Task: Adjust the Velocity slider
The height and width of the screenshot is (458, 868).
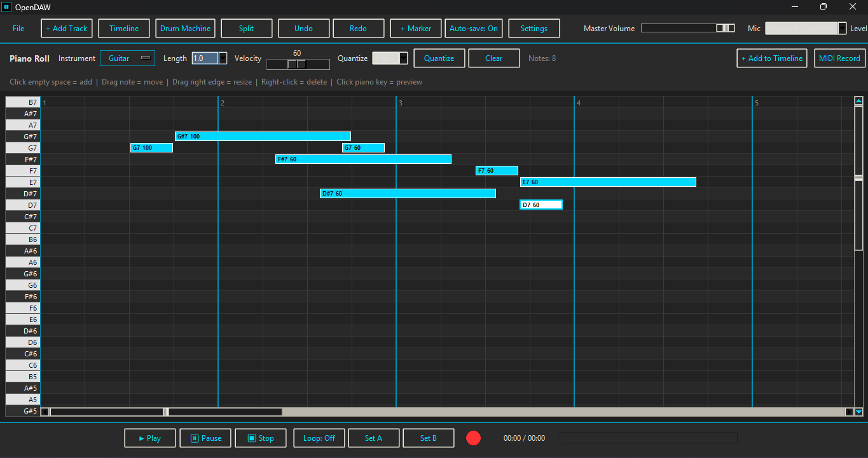Action: 298,64
